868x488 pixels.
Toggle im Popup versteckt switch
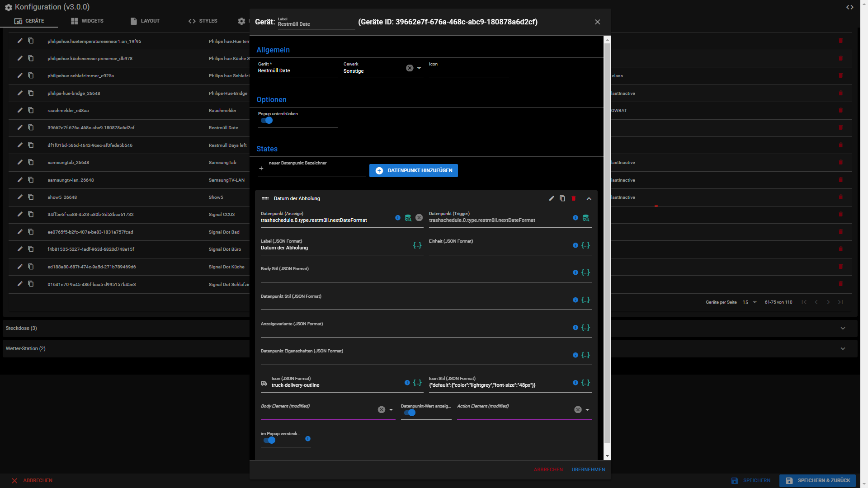269,440
